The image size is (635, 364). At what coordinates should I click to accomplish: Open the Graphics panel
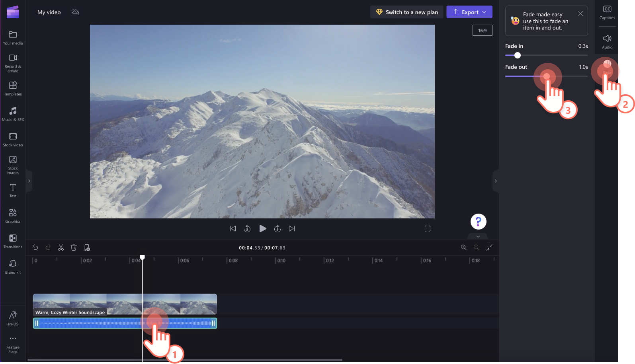13,216
